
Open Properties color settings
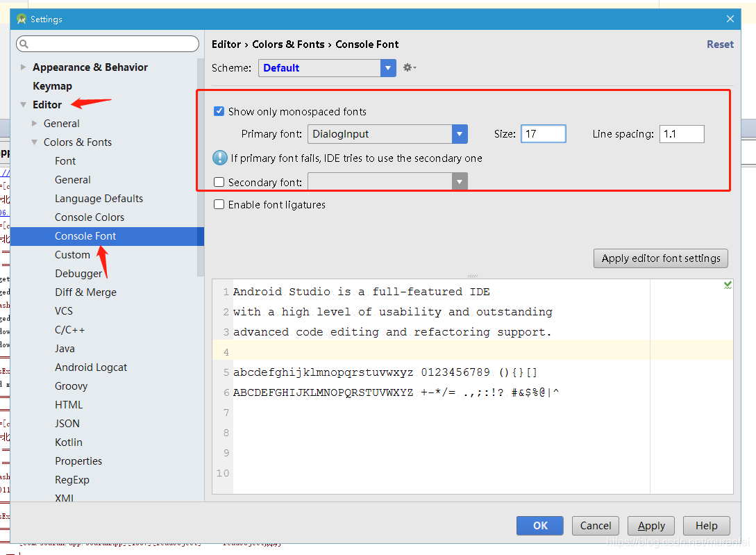point(78,461)
